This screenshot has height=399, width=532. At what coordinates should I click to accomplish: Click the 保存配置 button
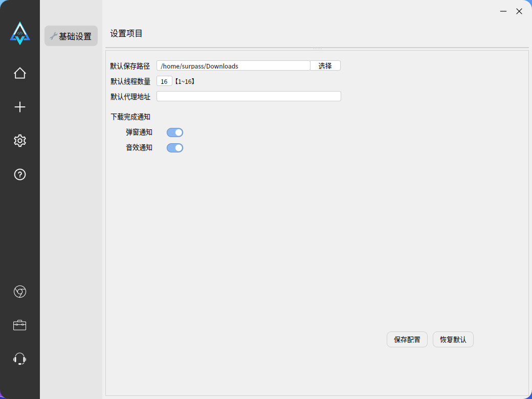click(407, 339)
